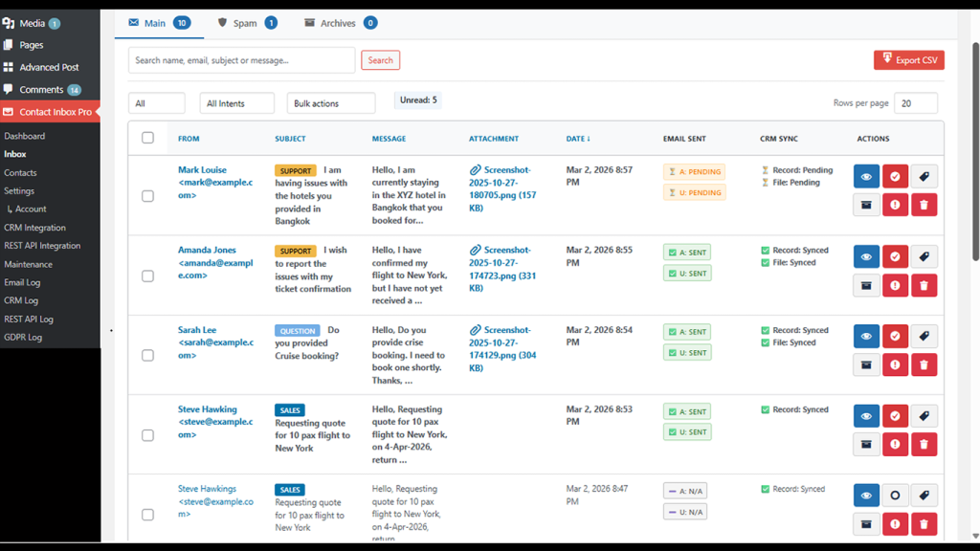Switch to the Spam tab

point(246,23)
